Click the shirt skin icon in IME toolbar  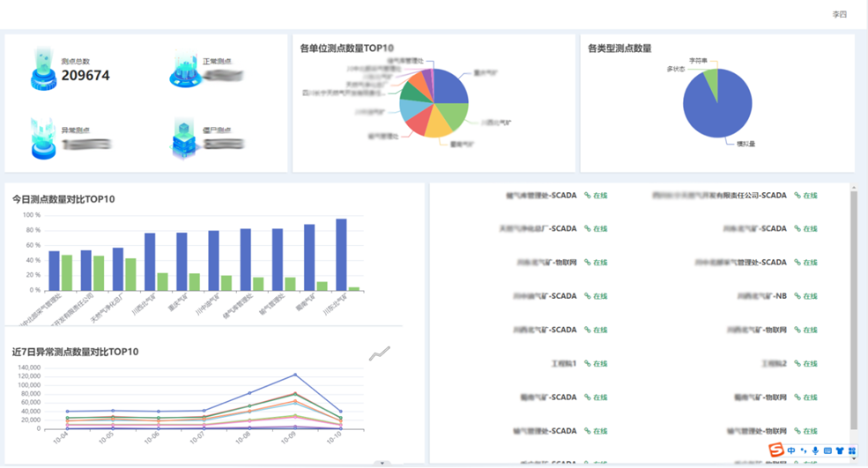coord(840,451)
